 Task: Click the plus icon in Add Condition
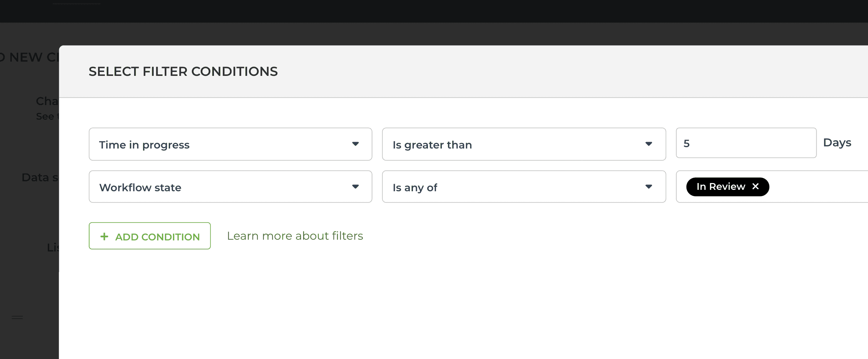pos(104,236)
